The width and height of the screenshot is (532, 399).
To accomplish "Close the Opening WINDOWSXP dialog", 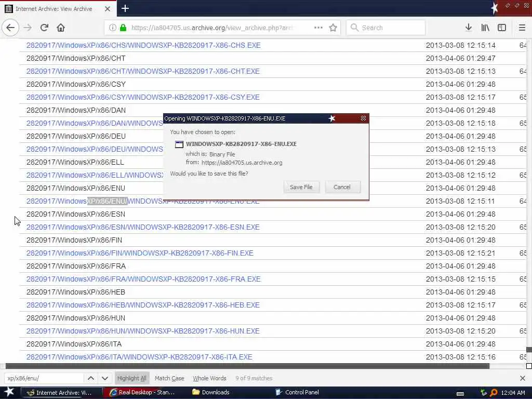I will point(363,118).
